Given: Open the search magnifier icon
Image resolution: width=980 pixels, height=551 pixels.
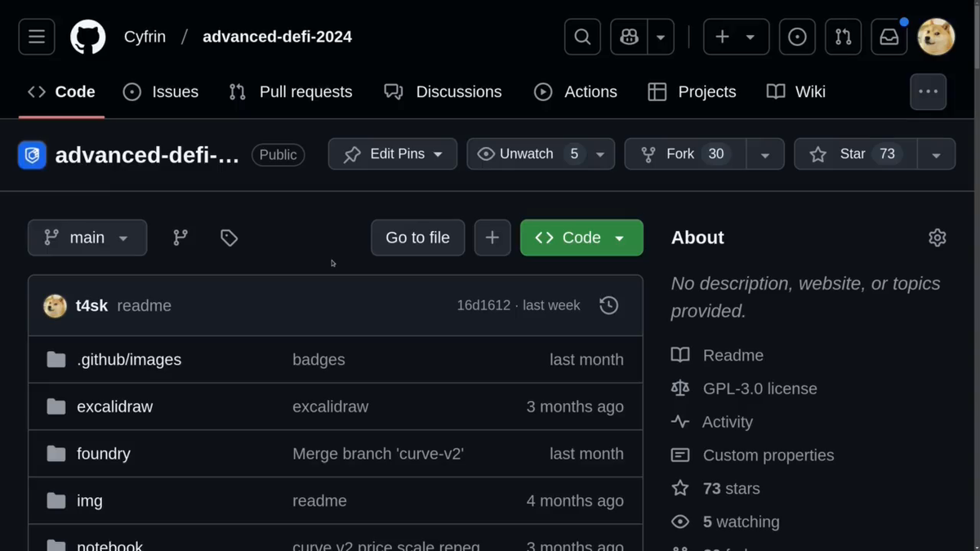Looking at the screenshot, I should point(582,37).
